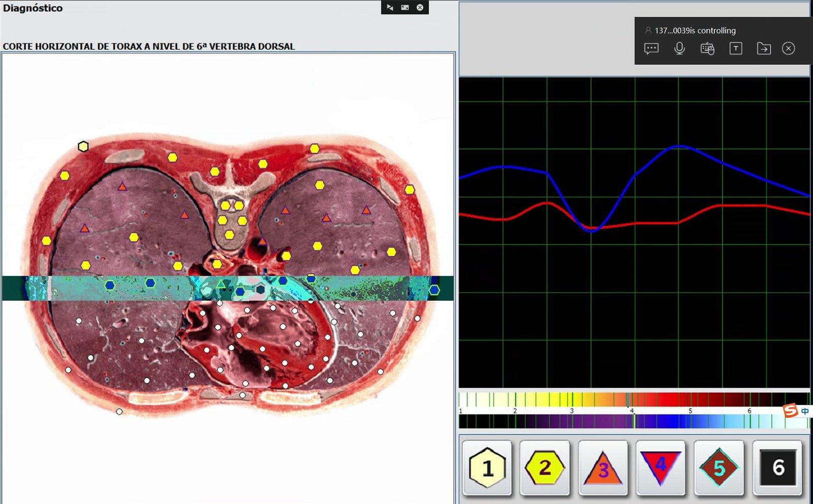The image size is (813, 504).
Task: Select the diamond 5 marker filter
Action: pyautogui.click(x=718, y=468)
